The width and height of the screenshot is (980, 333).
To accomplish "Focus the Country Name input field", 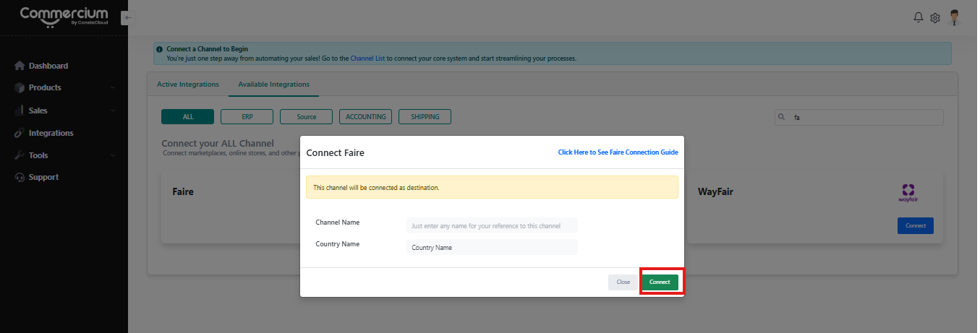I will (492, 247).
